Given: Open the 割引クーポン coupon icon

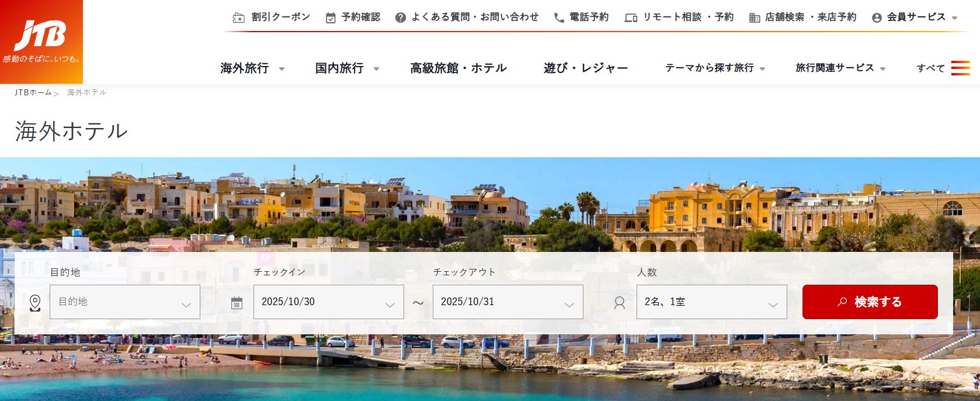Looking at the screenshot, I should click(x=238, y=18).
